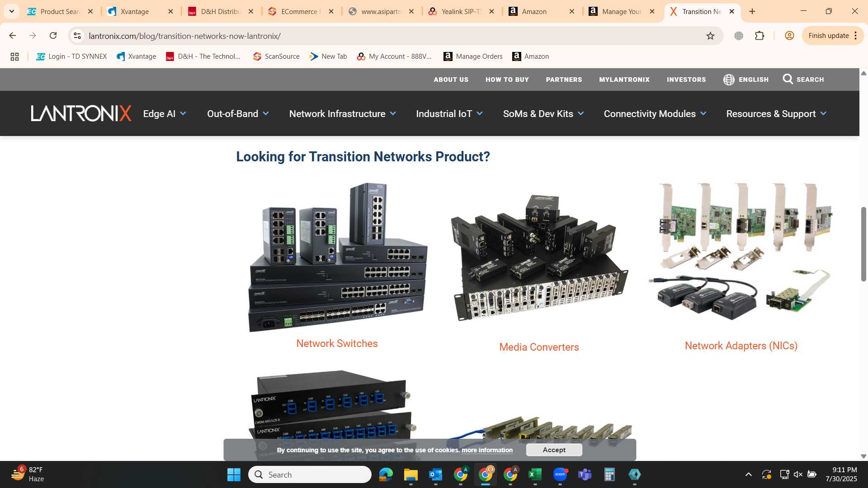Launch Microsoft Edge from the taskbar
The image size is (868, 488).
[x=386, y=474]
